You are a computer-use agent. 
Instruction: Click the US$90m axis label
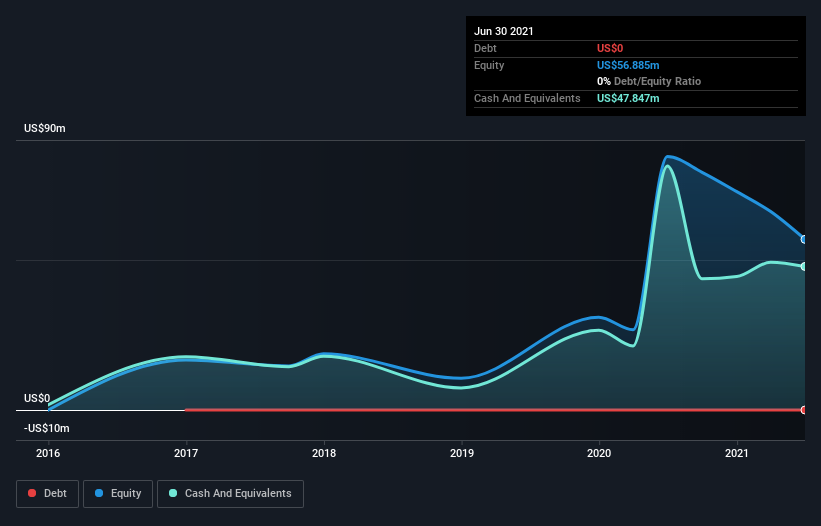pyautogui.click(x=45, y=128)
